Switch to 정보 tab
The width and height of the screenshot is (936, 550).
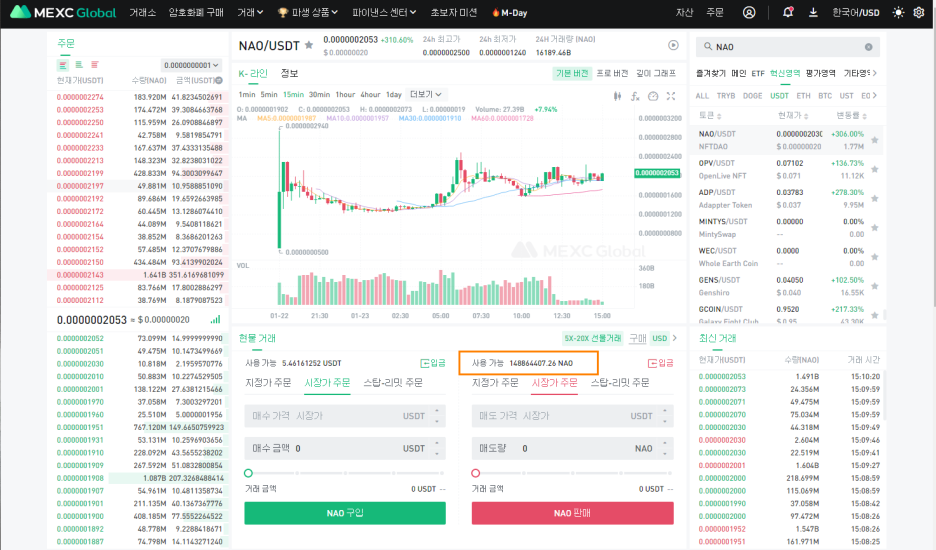tap(289, 73)
